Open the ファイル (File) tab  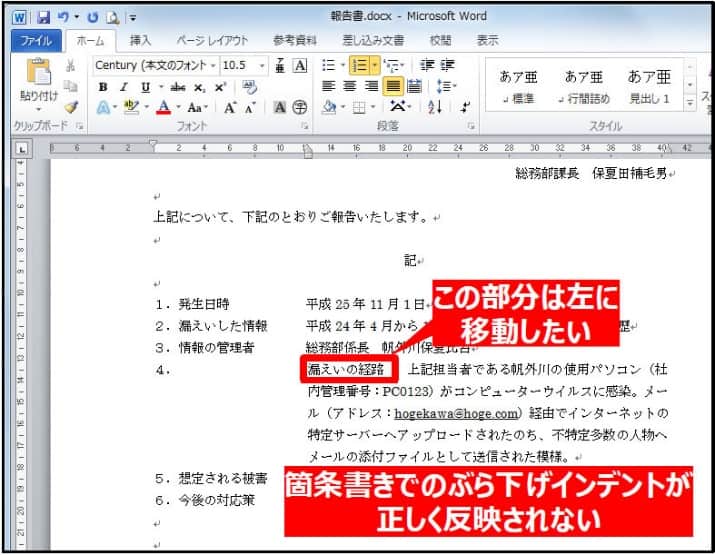coord(37,40)
